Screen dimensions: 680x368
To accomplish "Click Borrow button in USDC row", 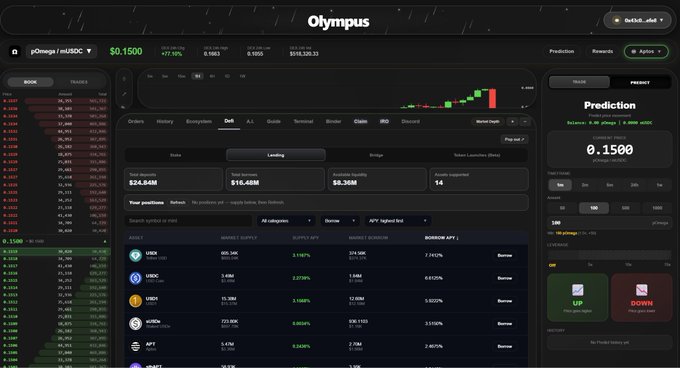I will (505, 278).
